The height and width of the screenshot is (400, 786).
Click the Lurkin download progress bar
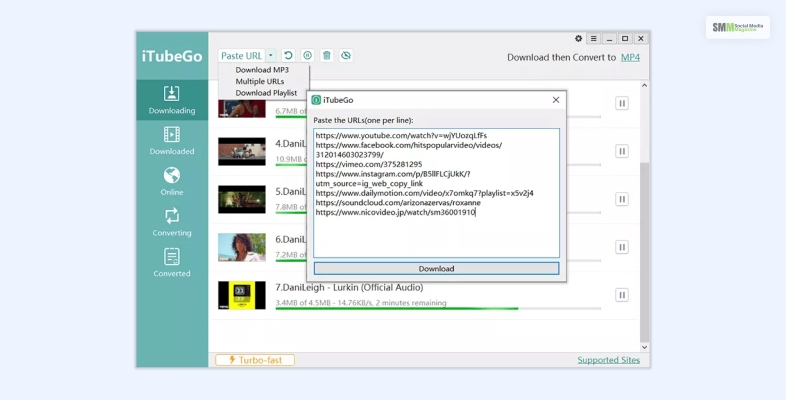coord(438,309)
